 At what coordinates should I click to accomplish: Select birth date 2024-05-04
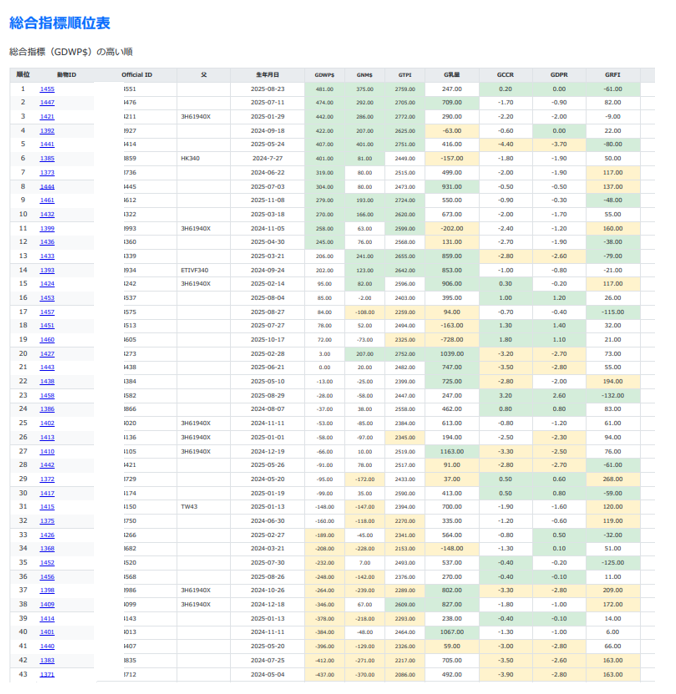point(267,675)
